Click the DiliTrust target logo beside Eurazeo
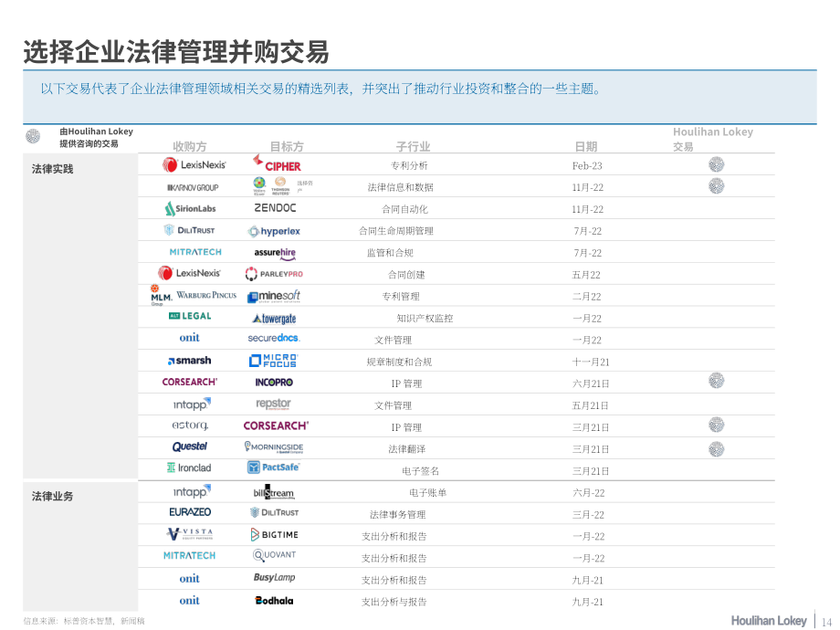This screenshot has height=630, width=840. [274, 513]
